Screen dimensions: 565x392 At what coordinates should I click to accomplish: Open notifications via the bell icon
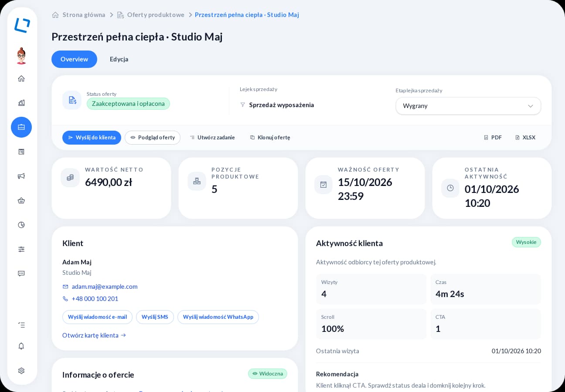21,346
